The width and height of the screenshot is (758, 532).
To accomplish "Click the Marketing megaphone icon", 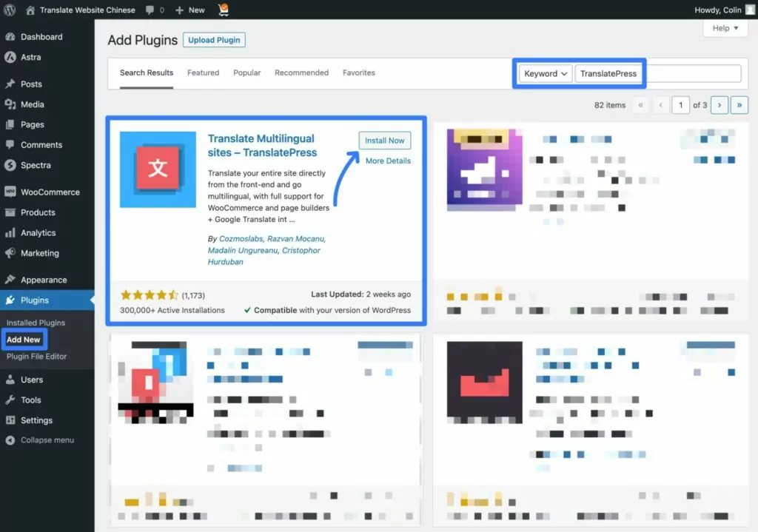I will (x=10, y=253).
